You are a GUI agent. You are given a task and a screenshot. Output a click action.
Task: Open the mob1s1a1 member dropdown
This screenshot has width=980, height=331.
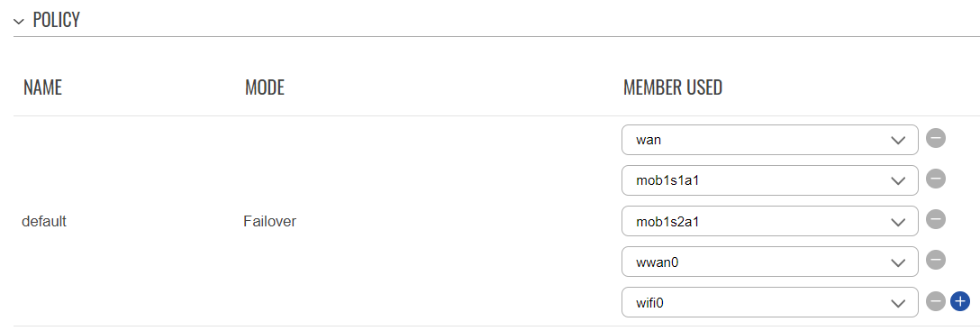(x=770, y=180)
